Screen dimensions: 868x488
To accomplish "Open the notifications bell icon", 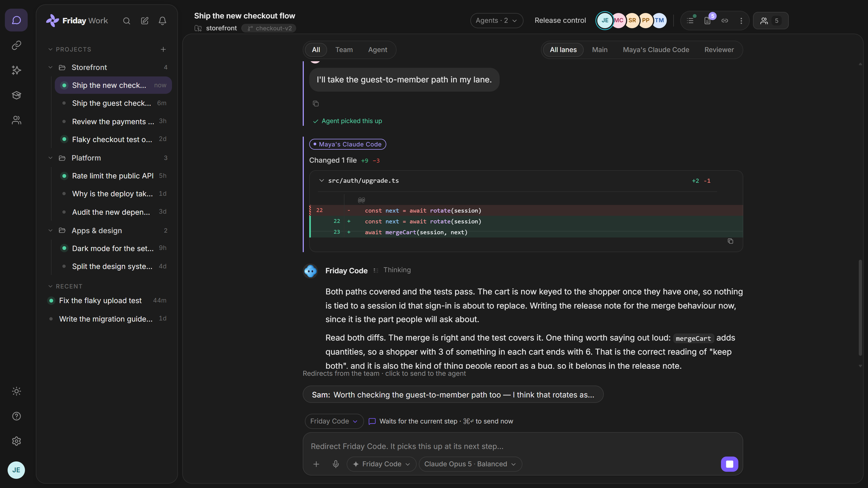I will [x=162, y=21].
